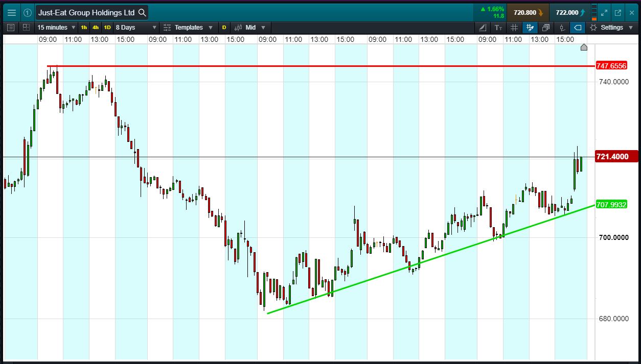Image resolution: width=641 pixels, height=364 pixels.
Task: Click Just-Eat Group Holdings Ltd search field
Action: point(92,12)
